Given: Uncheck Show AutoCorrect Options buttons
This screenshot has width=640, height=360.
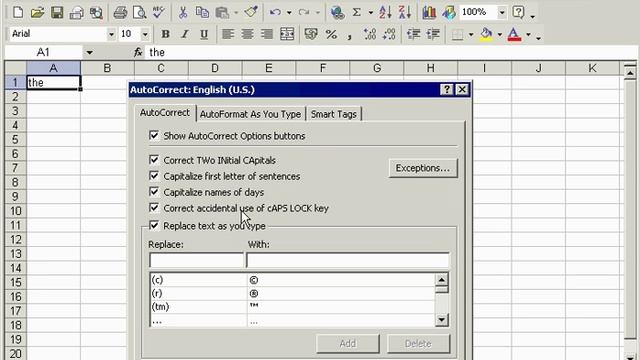Looking at the screenshot, I should pyautogui.click(x=154, y=136).
